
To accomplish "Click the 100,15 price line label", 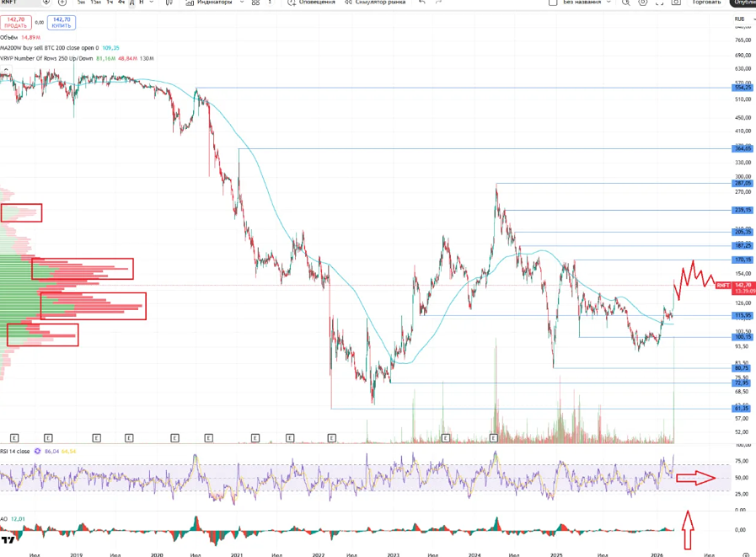I will [743, 336].
